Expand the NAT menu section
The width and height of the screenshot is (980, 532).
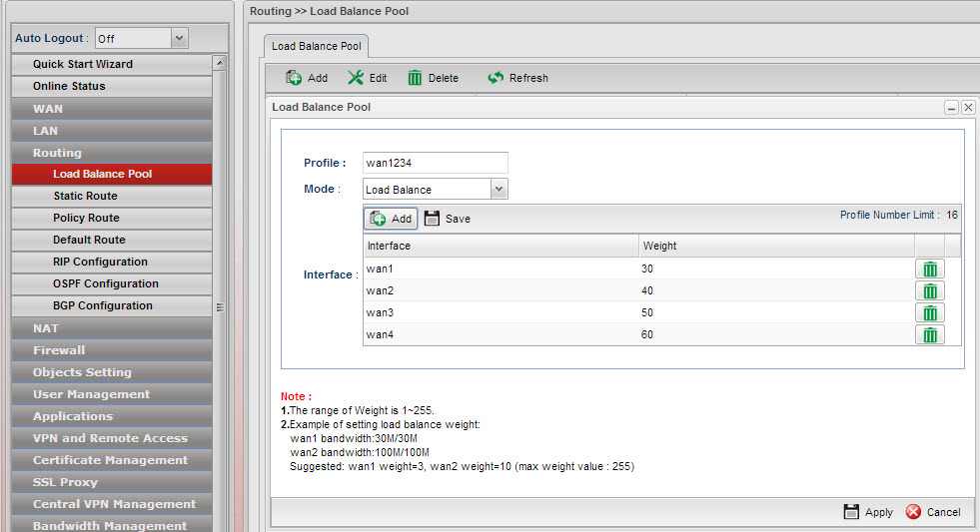point(46,328)
